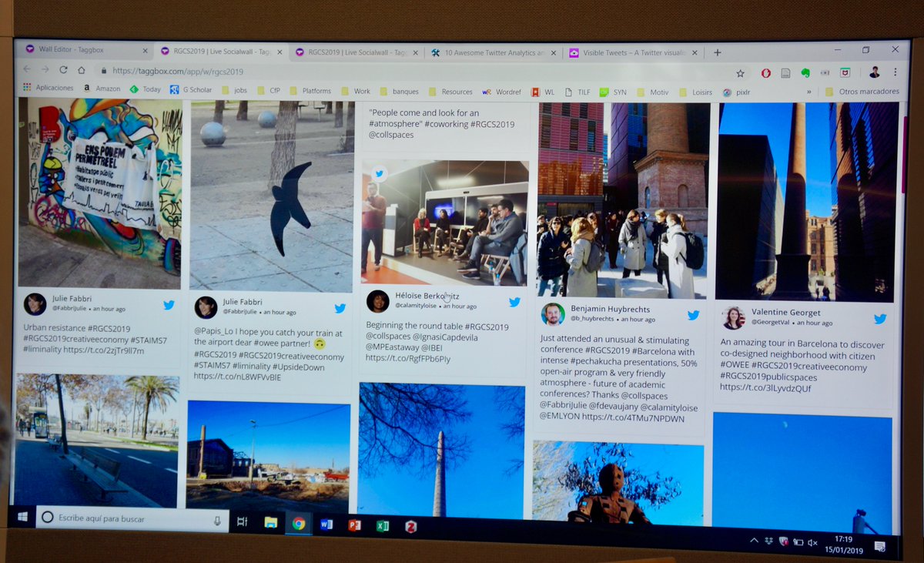Open the link https://t.co/2zjTr9ll7m
This screenshot has height=563, width=924.
[x=105, y=350]
